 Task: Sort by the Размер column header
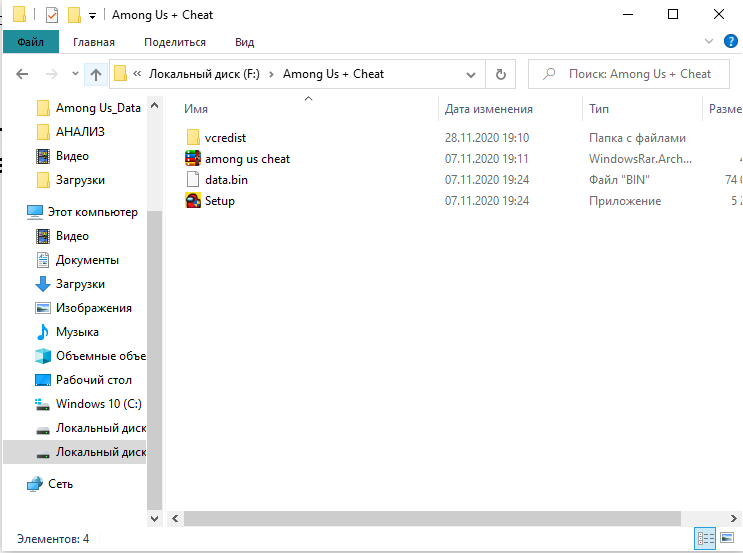[x=725, y=109]
